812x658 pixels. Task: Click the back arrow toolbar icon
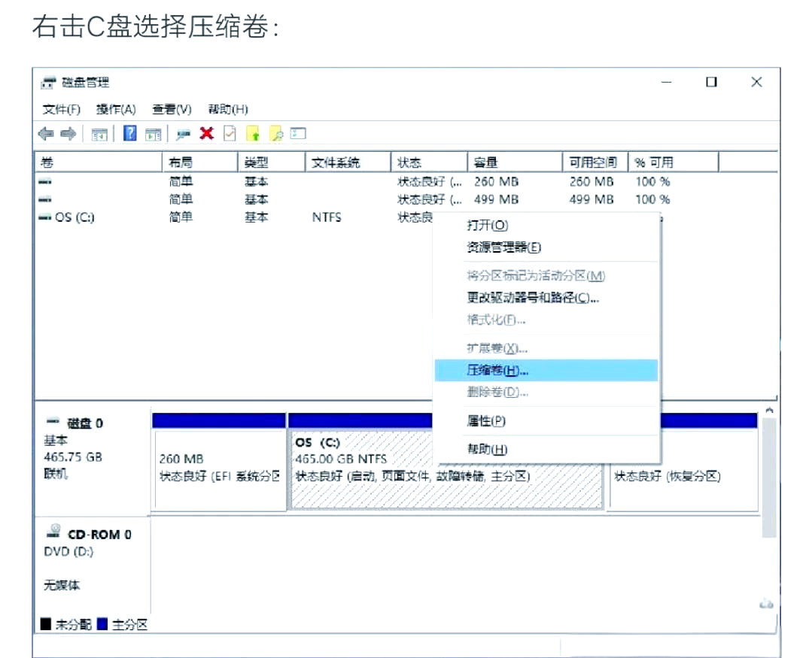(x=46, y=134)
